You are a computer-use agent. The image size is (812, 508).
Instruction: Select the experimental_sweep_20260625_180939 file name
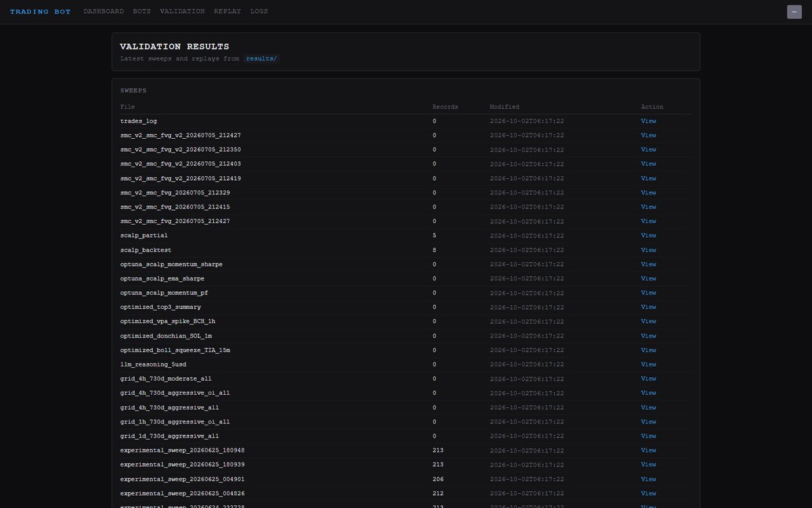point(183,465)
